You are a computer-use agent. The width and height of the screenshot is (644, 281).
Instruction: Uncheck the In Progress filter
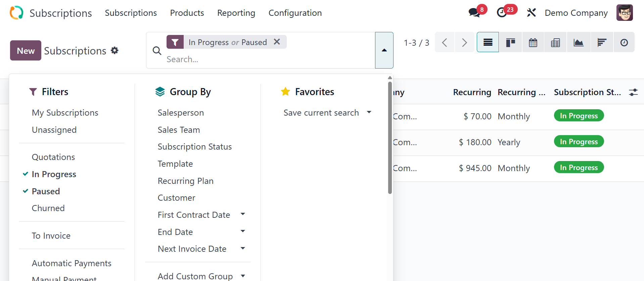(54, 174)
